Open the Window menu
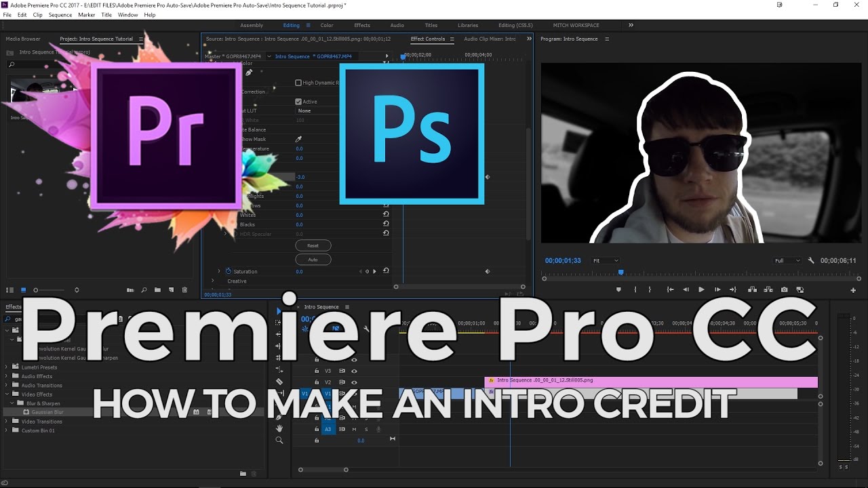This screenshot has width=868, height=488. 127,14
